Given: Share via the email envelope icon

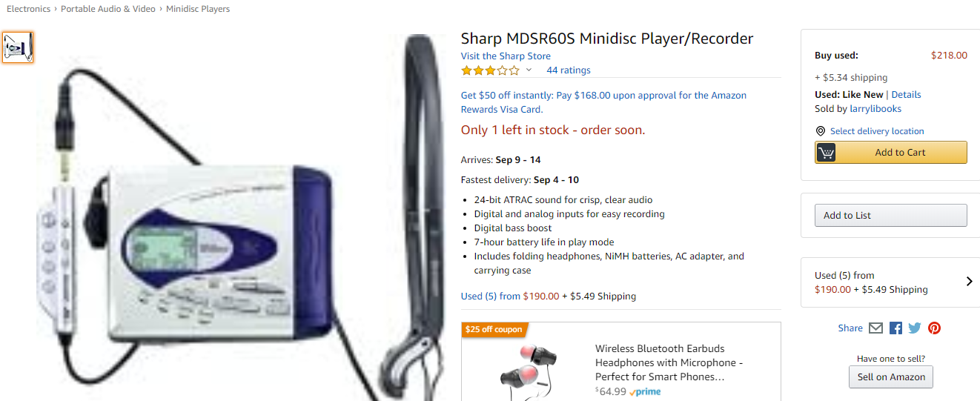Looking at the screenshot, I should [x=876, y=328].
